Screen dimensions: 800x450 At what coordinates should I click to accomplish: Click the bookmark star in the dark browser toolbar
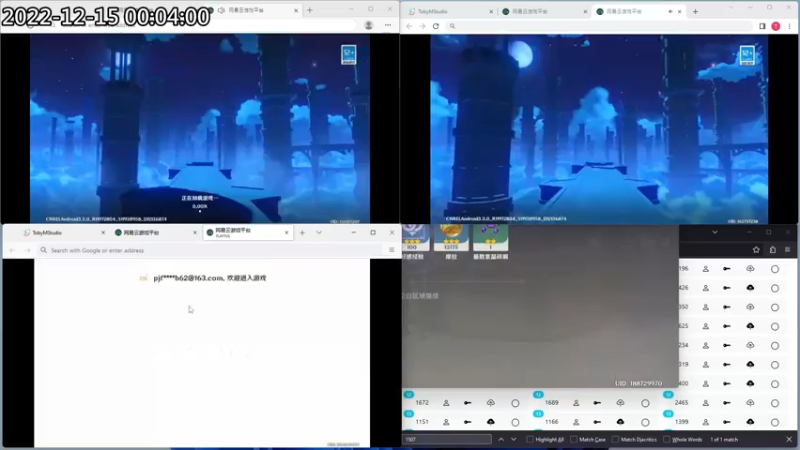(x=756, y=249)
